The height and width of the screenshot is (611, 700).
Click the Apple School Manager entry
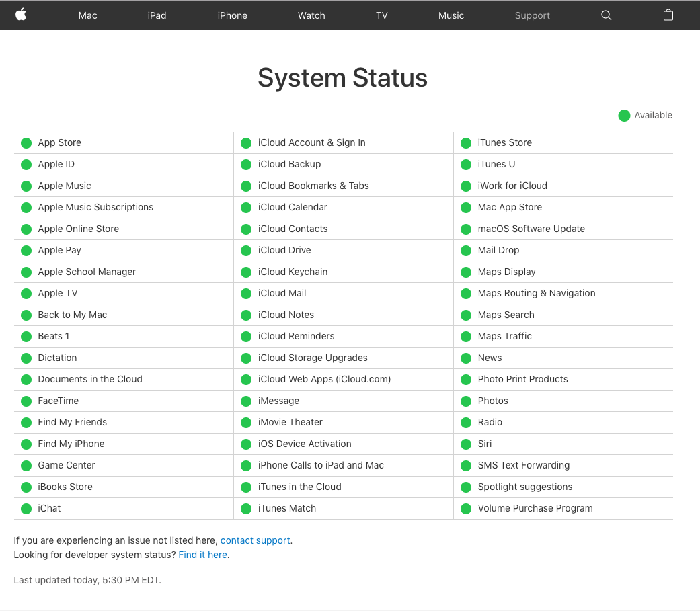87,272
